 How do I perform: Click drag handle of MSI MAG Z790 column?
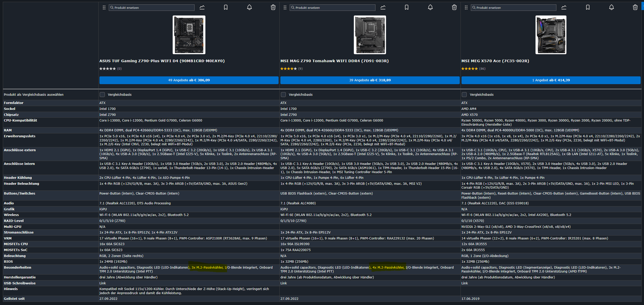point(285,7)
